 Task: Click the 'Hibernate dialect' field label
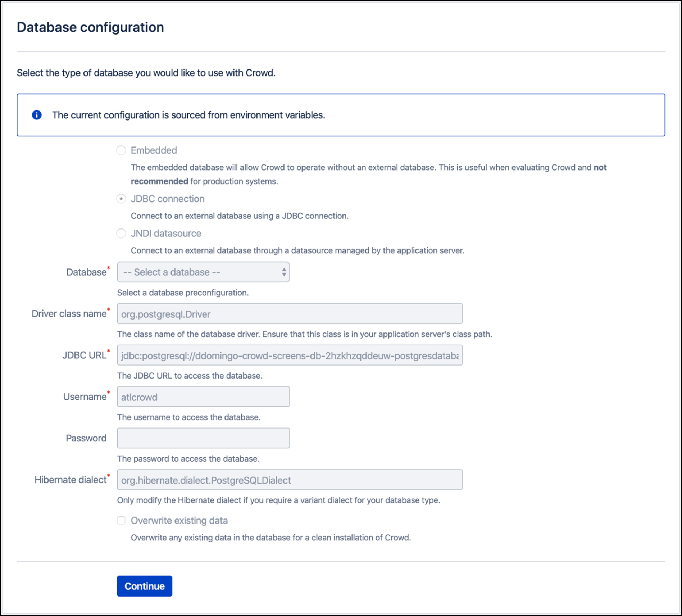(71, 480)
